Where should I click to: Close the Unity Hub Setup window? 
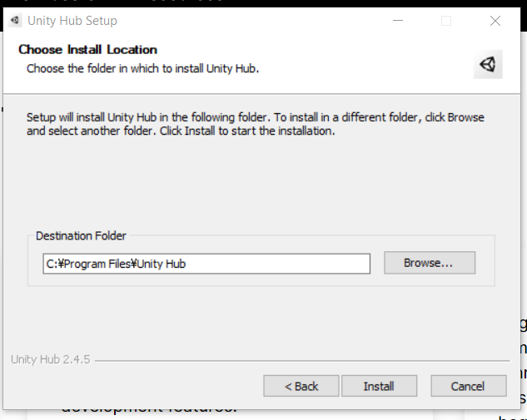[495, 21]
